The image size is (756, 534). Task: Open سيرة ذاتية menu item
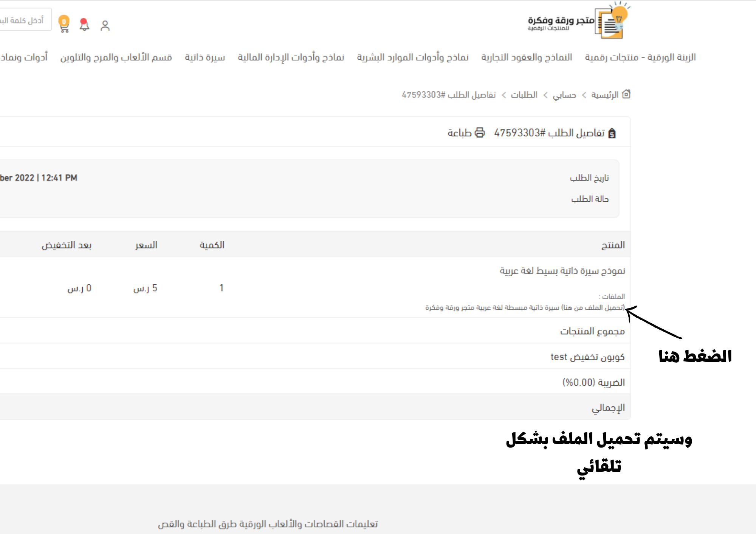pyautogui.click(x=204, y=57)
